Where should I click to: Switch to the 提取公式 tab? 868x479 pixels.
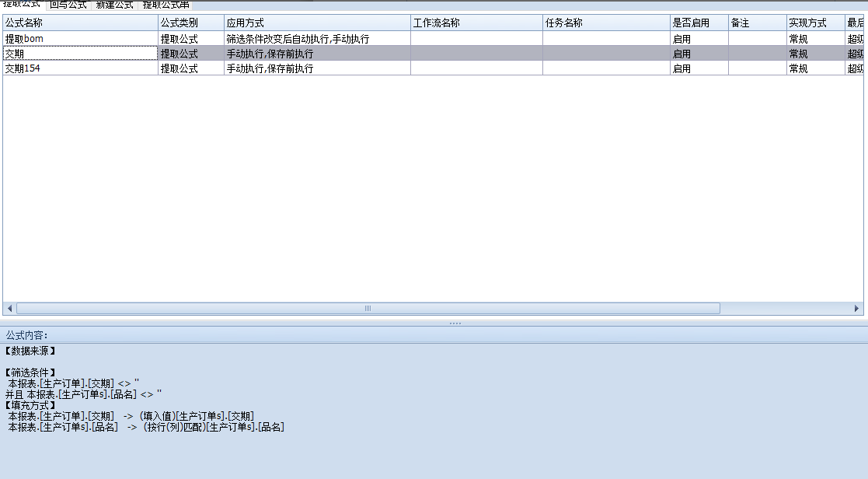click(x=22, y=5)
